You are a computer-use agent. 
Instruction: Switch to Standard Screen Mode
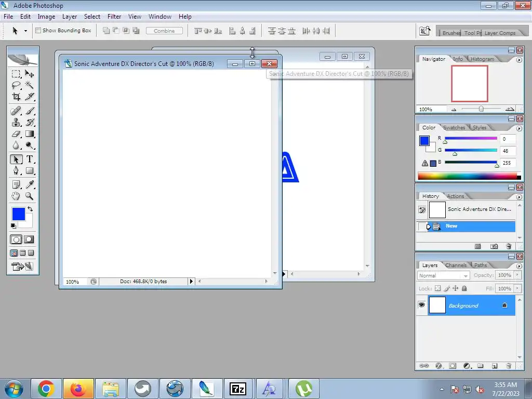coord(14,253)
